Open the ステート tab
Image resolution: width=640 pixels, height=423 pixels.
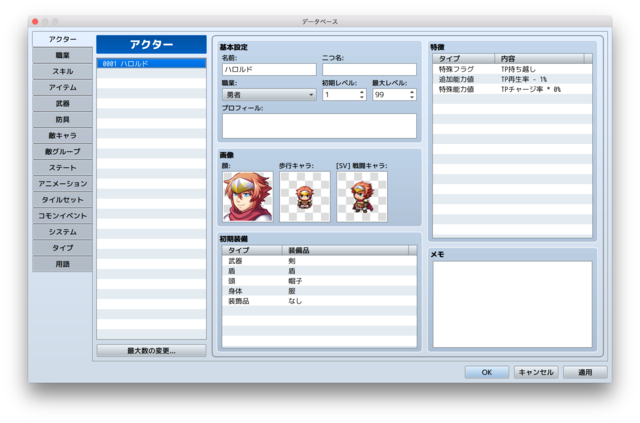pos(62,167)
